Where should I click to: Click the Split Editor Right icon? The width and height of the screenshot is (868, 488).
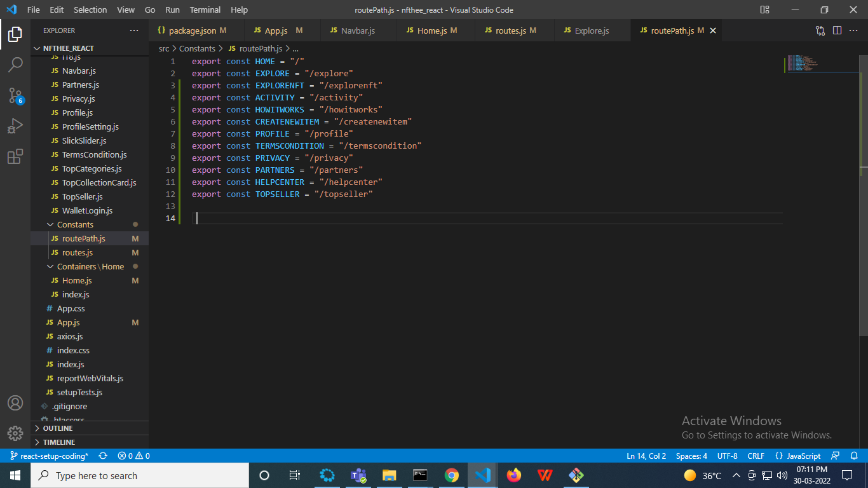(837, 30)
